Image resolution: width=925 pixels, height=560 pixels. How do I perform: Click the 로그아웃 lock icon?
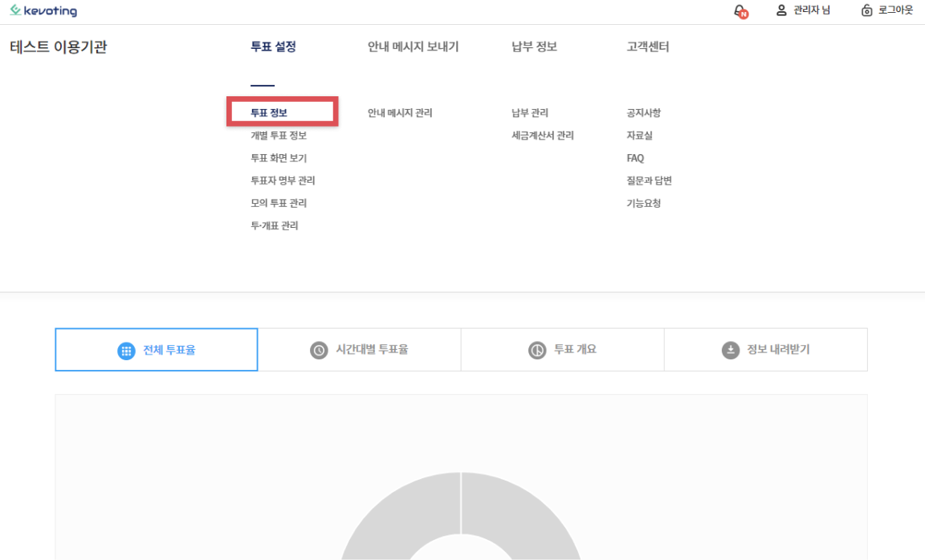point(866,11)
